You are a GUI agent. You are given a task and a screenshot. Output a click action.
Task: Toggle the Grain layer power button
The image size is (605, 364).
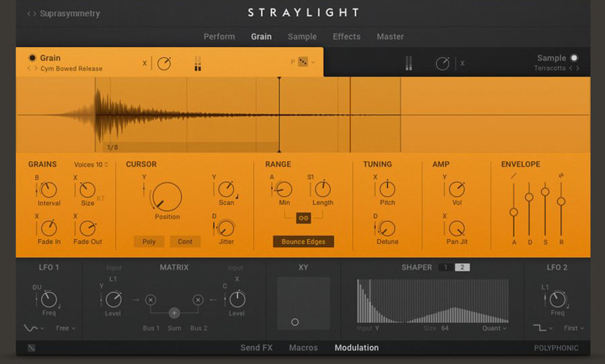tap(32, 58)
